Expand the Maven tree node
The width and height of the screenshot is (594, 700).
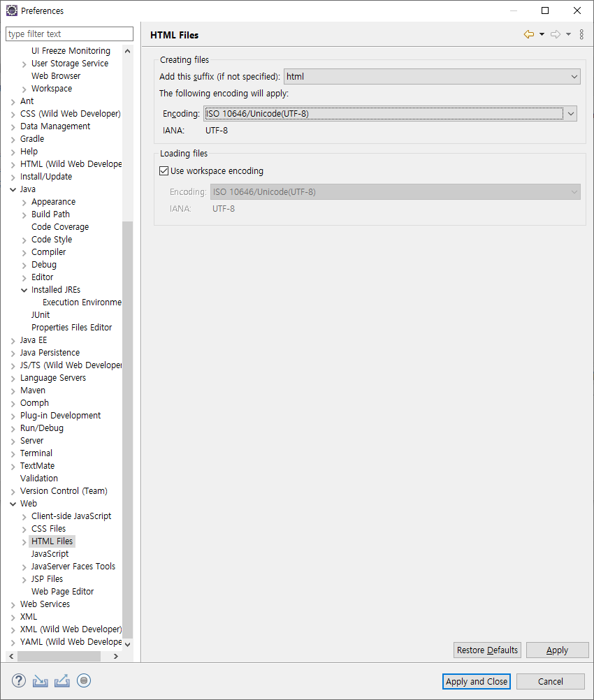coord(13,391)
